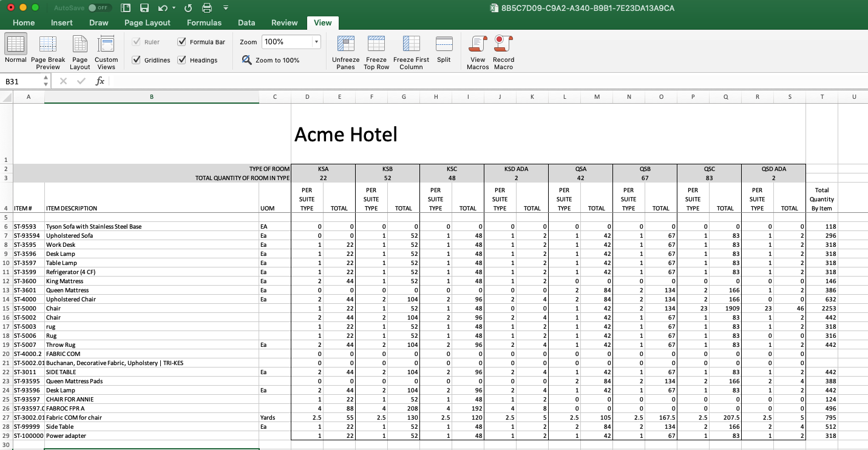Screen dimensions: 868x450
Task: Select column T header
Action: click(x=822, y=97)
